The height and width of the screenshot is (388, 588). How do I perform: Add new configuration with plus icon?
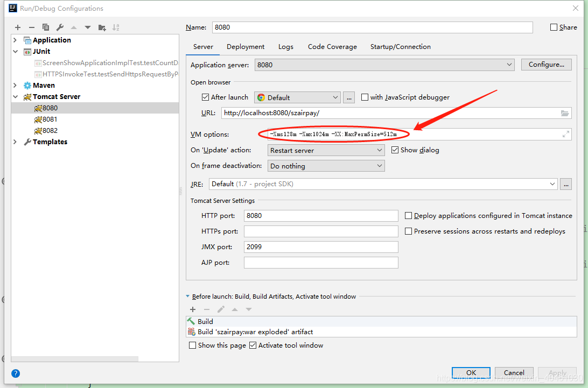point(18,27)
